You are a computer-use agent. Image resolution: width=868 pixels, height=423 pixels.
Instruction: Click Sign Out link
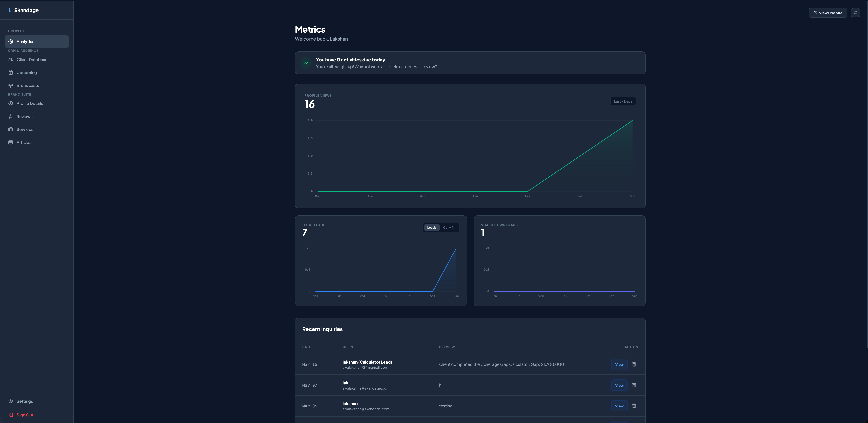25,415
